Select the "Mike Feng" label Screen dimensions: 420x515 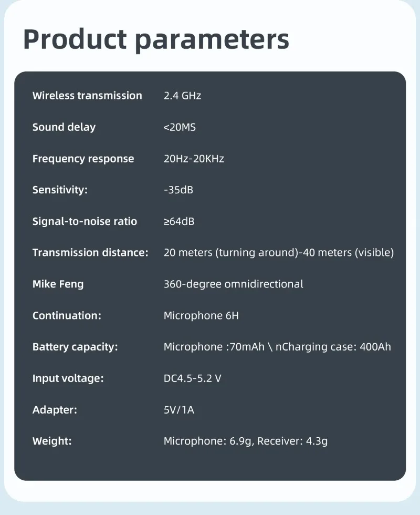[58, 284]
